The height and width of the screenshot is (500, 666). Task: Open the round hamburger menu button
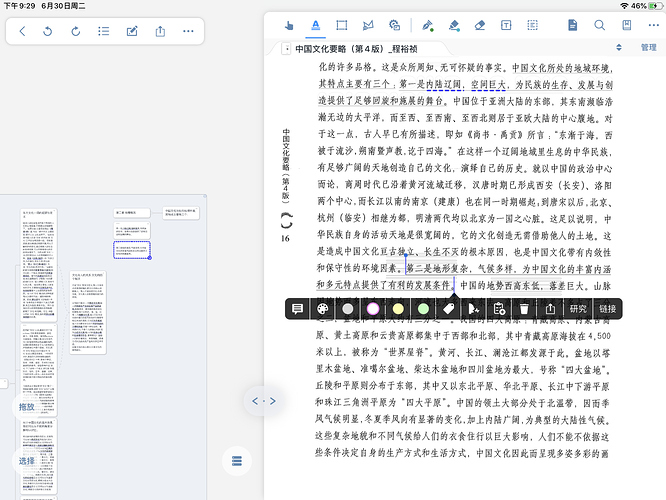237,461
